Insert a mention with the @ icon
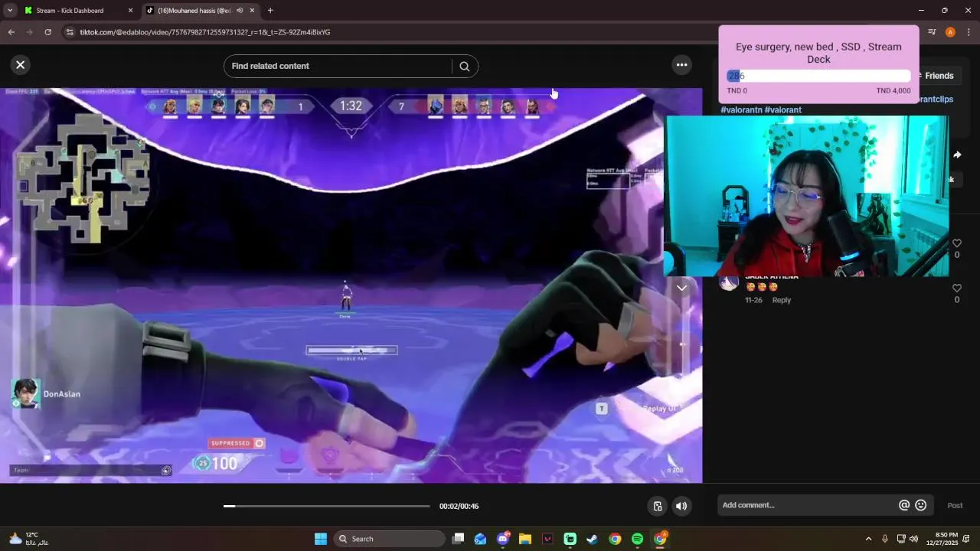This screenshot has height=551, width=980. coord(904,505)
